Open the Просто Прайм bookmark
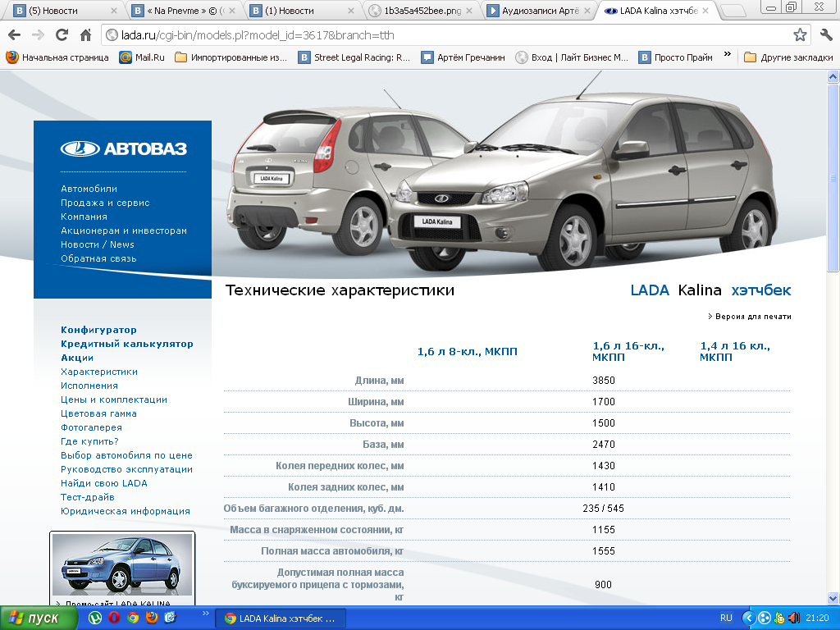840x630 pixels. pyautogui.click(x=676, y=57)
